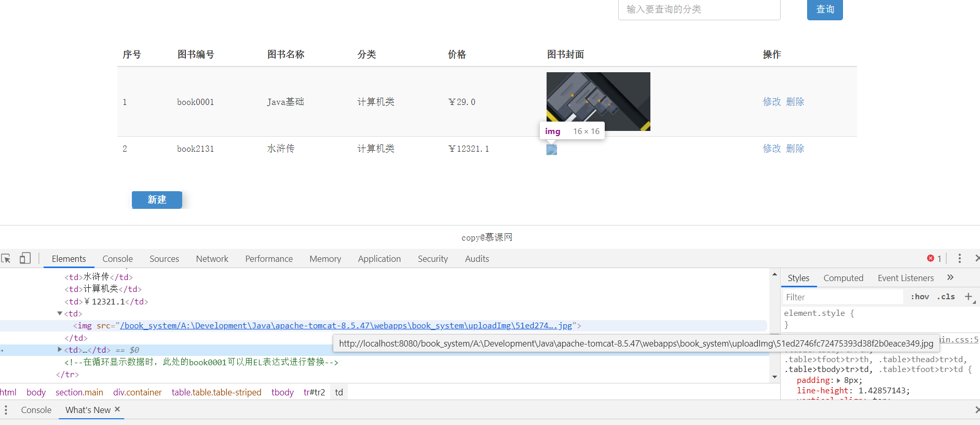Select the <td>￥12321.1</td> DOM node
Image resolution: width=980 pixels, height=425 pixels.
(x=106, y=301)
